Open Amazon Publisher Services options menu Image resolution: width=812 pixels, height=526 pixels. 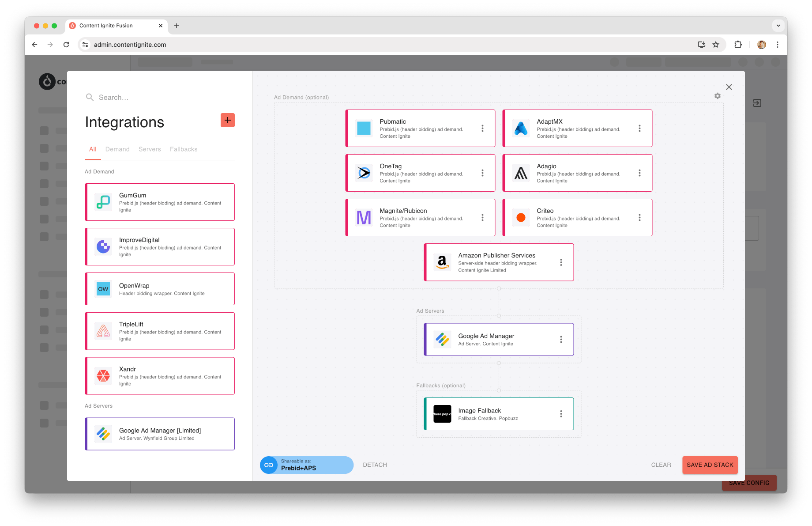click(561, 262)
